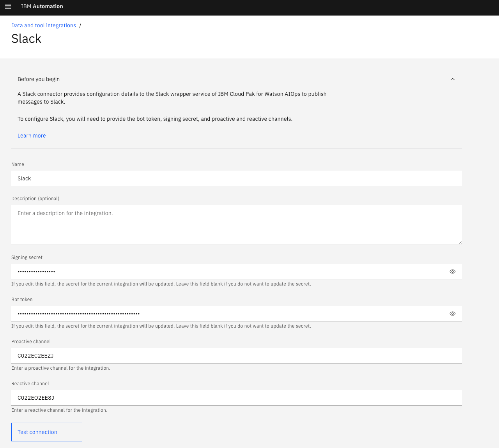The image size is (499, 448).
Task: Reveal Signing secret with eye icon
Action: (453, 272)
